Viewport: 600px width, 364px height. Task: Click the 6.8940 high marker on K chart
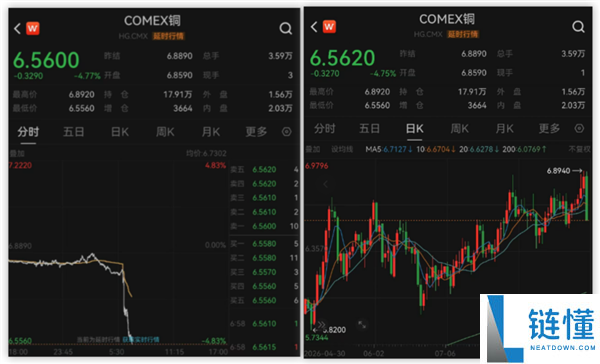(564, 171)
